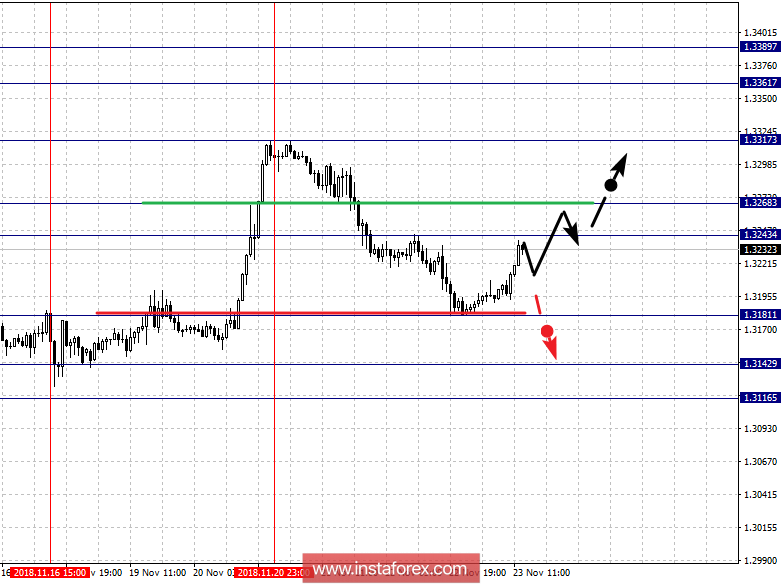The height and width of the screenshot is (584, 781).
Task: Click the 1.33173 price level label
Action: point(760,140)
